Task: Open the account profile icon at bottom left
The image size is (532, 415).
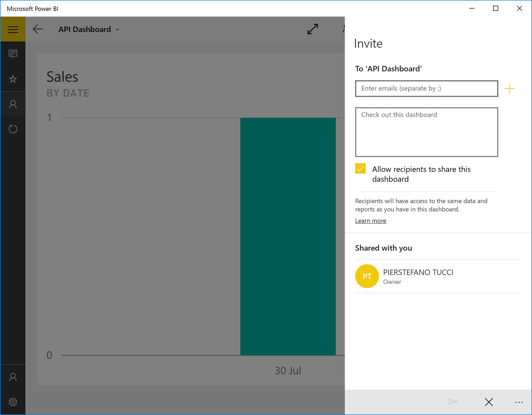Action: (13, 377)
